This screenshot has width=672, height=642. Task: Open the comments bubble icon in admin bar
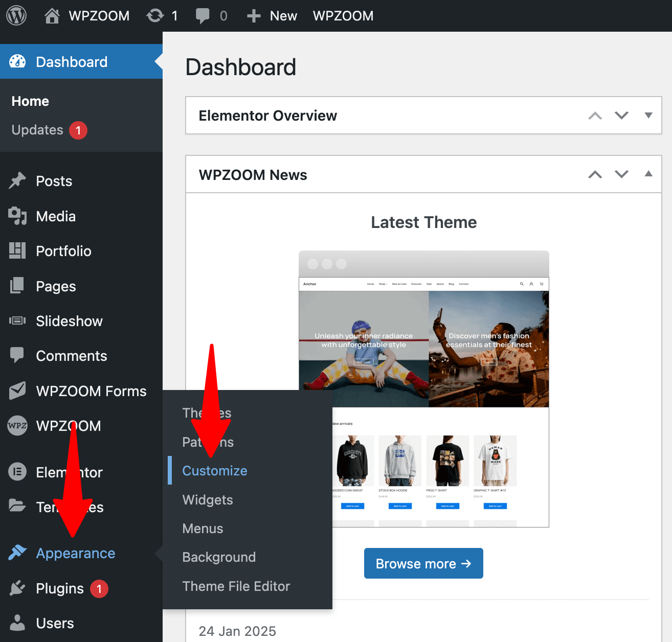pos(203,16)
